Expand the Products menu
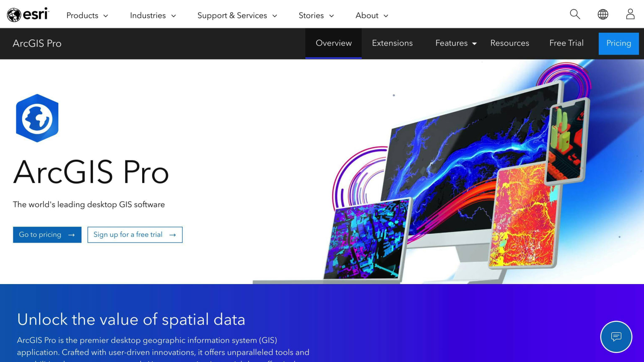This screenshot has height=362, width=644. 87,16
